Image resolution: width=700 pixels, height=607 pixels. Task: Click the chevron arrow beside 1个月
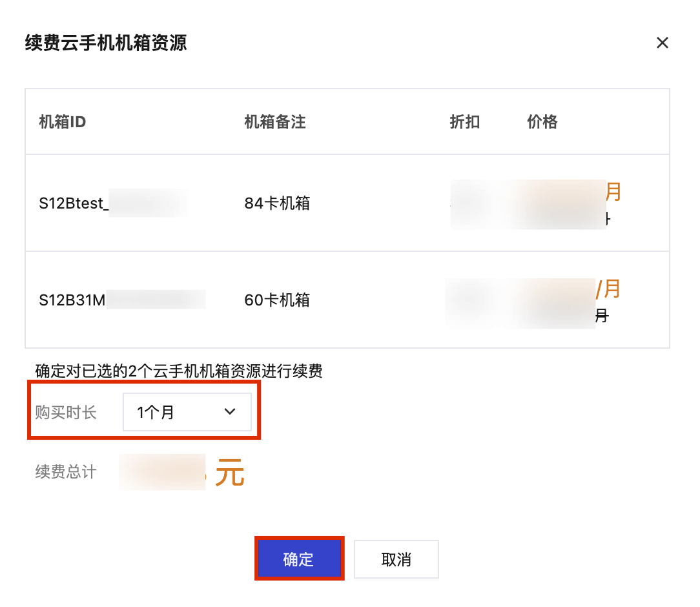(230, 411)
